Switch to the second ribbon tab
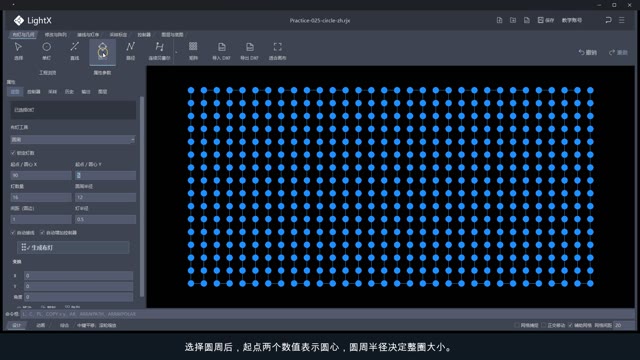The height and width of the screenshot is (360, 640). point(56,35)
